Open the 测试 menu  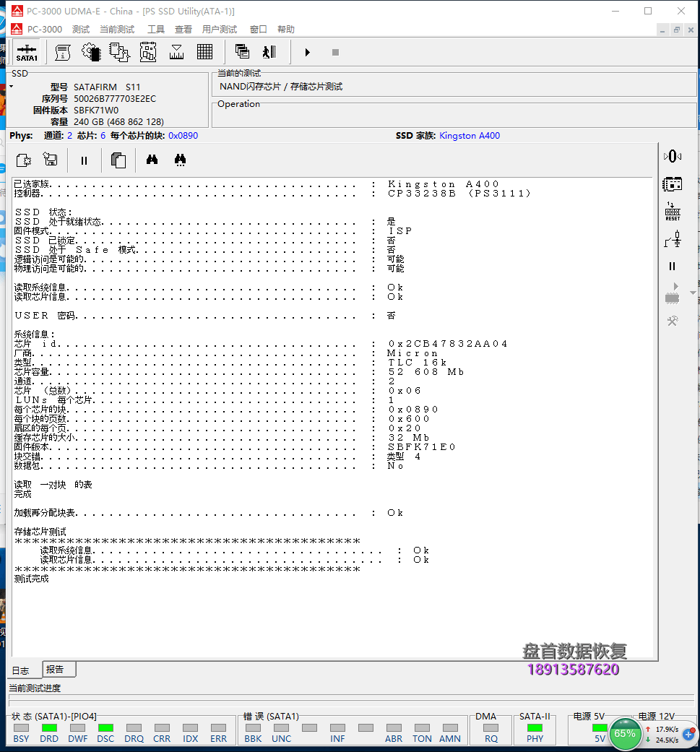81,29
